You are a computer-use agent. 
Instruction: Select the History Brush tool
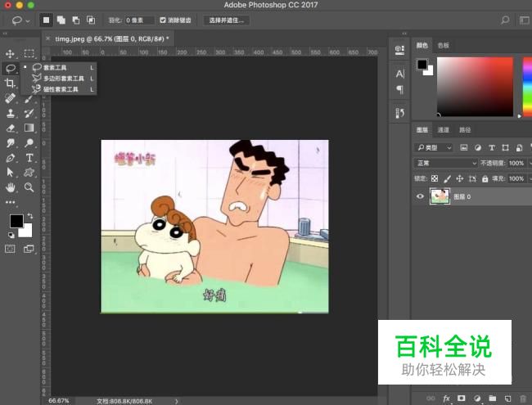[x=29, y=113]
